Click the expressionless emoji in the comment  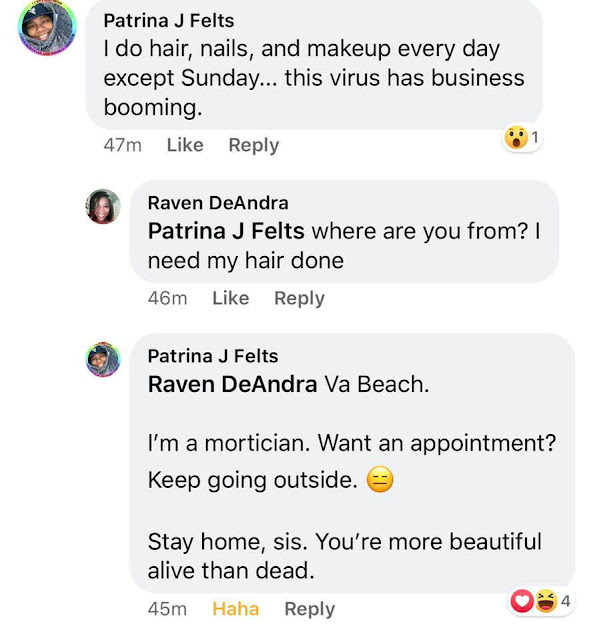coord(380,479)
